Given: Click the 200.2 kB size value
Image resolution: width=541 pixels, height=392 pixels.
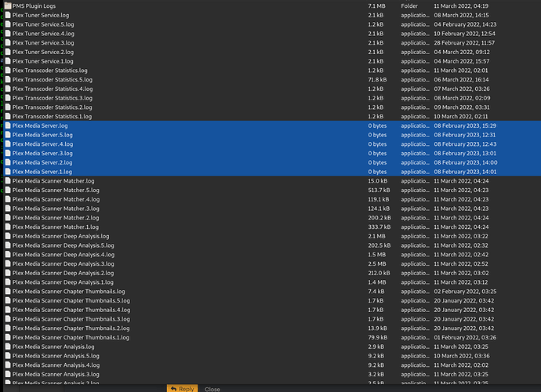Looking at the screenshot, I should tap(379, 218).
